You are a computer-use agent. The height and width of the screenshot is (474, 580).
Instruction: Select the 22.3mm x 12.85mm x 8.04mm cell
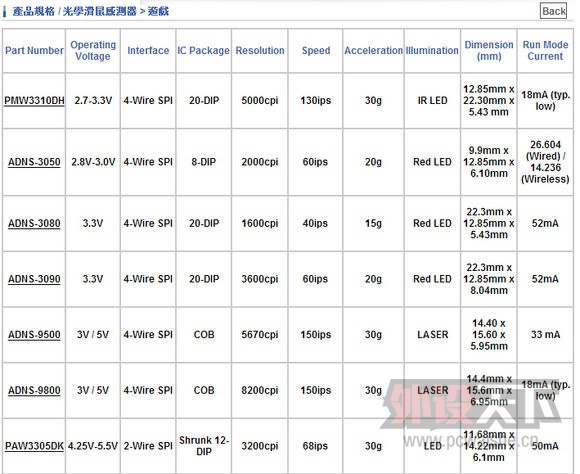click(x=489, y=279)
